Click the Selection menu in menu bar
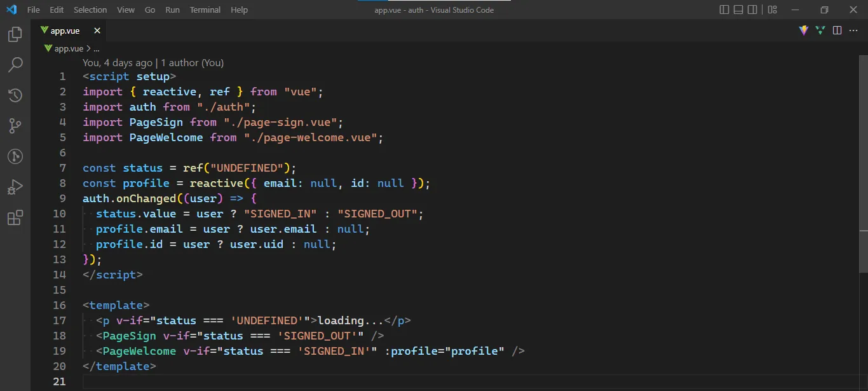868x391 pixels. (90, 10)
